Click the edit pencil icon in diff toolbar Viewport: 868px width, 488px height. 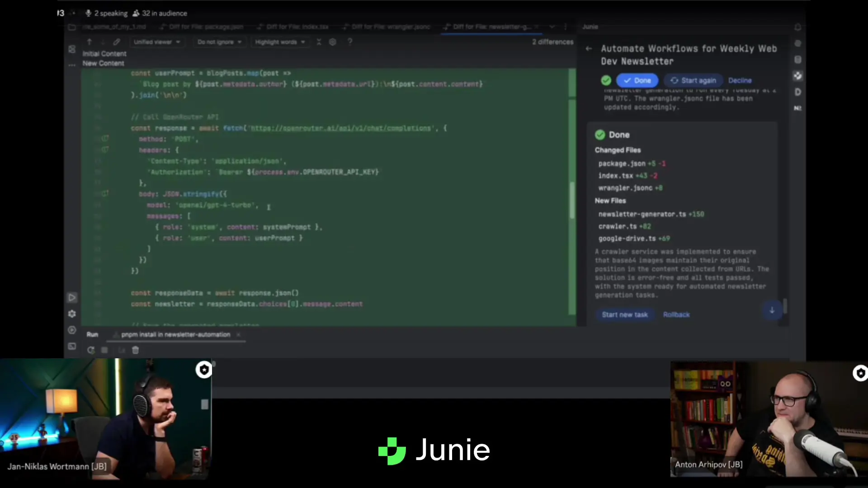(117, 42)
